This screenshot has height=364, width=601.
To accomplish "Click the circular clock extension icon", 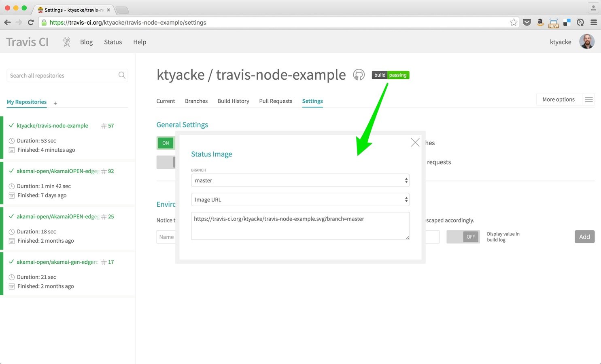I will point(580,22).
